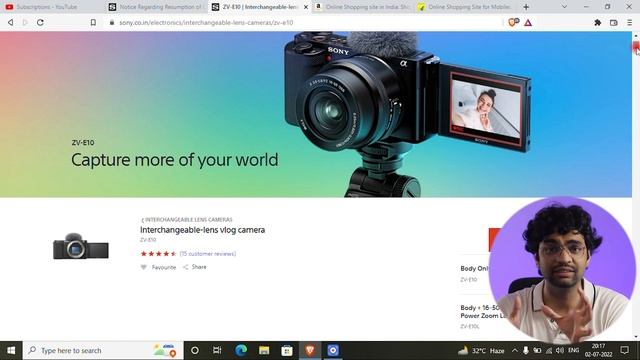Switch to Online Shopping site in India tab
Viewport: 640px width, 360px height.
[363, 7]
